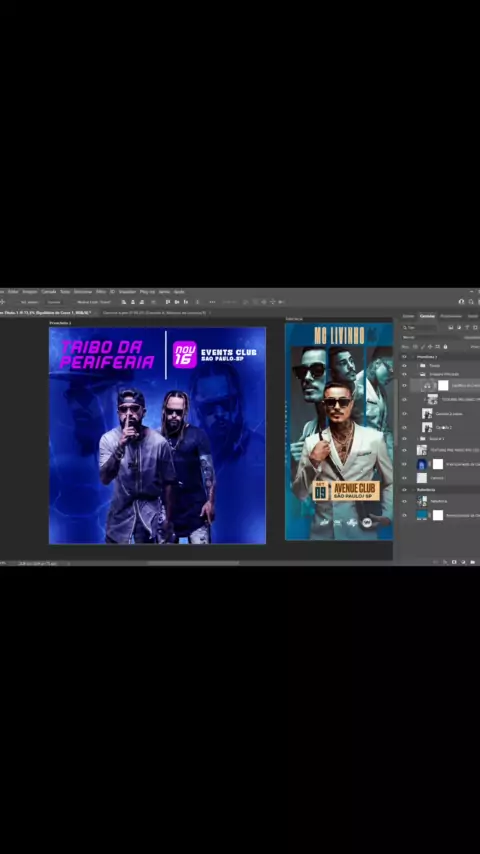This screenshot has width=480, height=854.
Task: Click the horizontal scrollbar below the canvas
Action: pos(193,563)
